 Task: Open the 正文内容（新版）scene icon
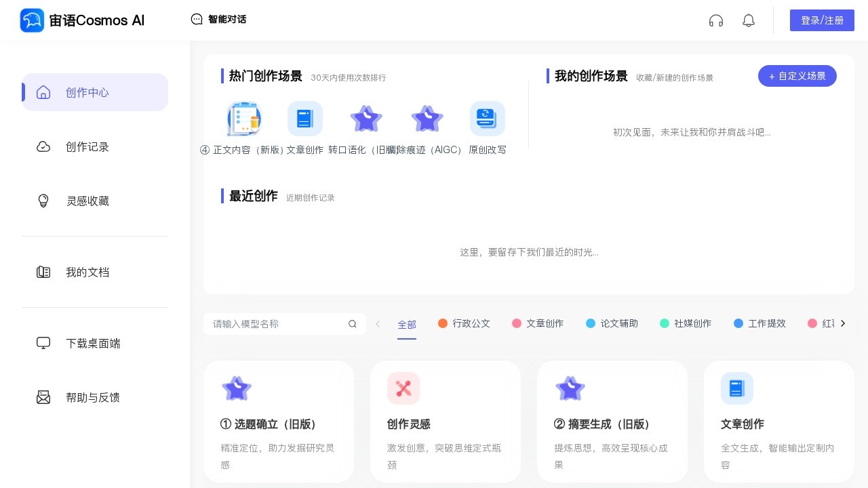(244, 119)
